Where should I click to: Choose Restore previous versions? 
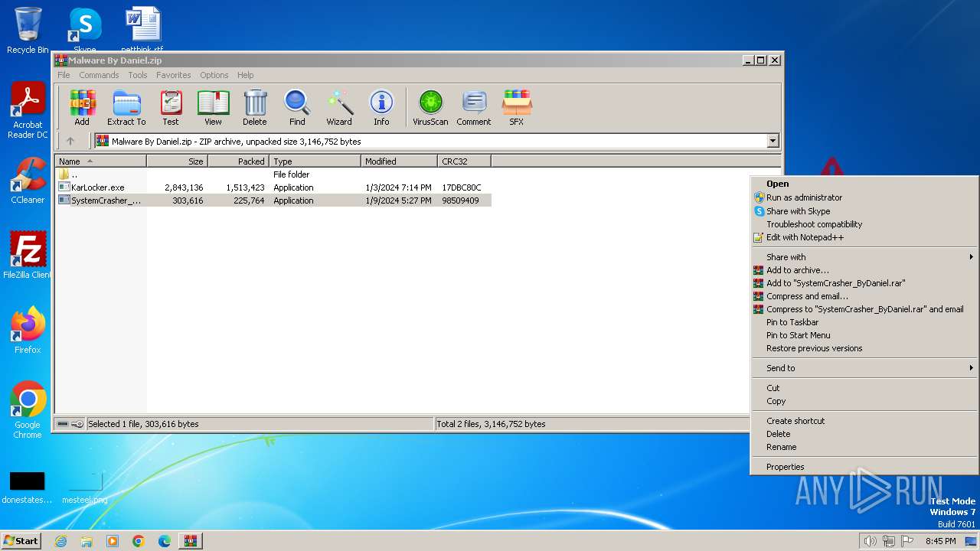click(864, 348)
